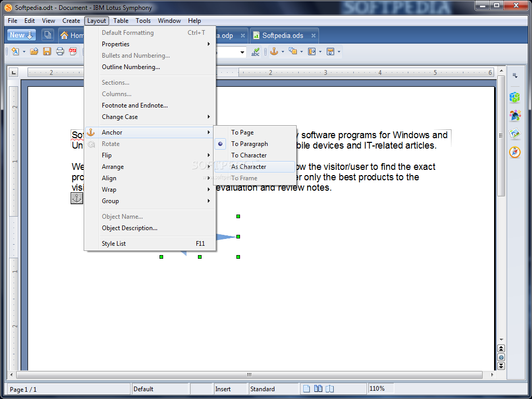The height and width of the screenshot is (399, 532).
Task: Click the window switcher icon beside New
Action: click(x=47, y=35)
